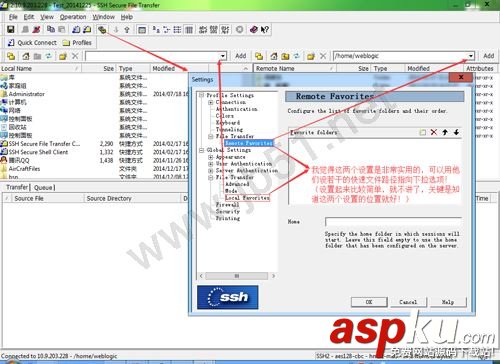This screenshot has height=364, width=500.
Task: Open the Operation menu
Action: tap(73, 17)
